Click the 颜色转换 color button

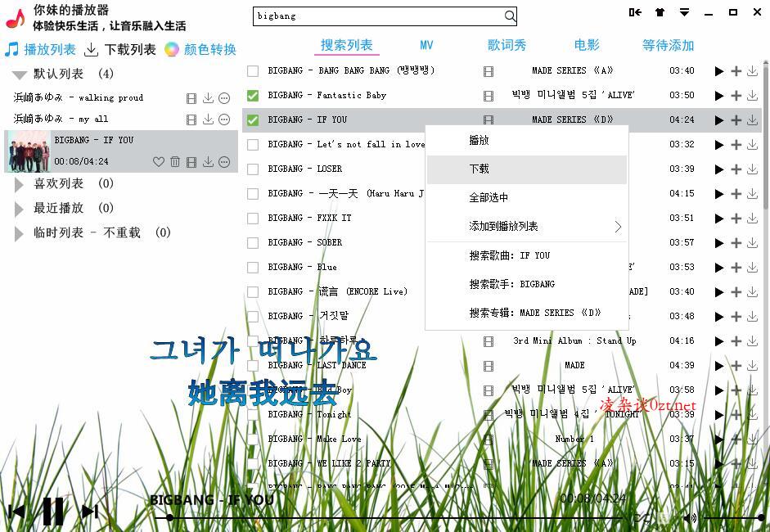(x=200, y=50)
